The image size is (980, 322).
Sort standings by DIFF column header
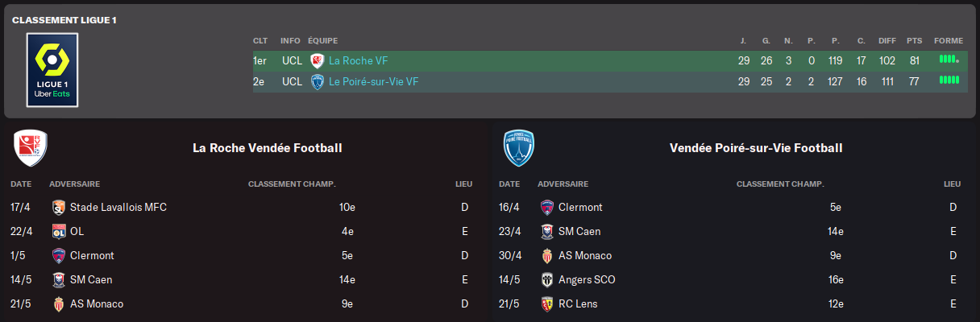point(887,40)
